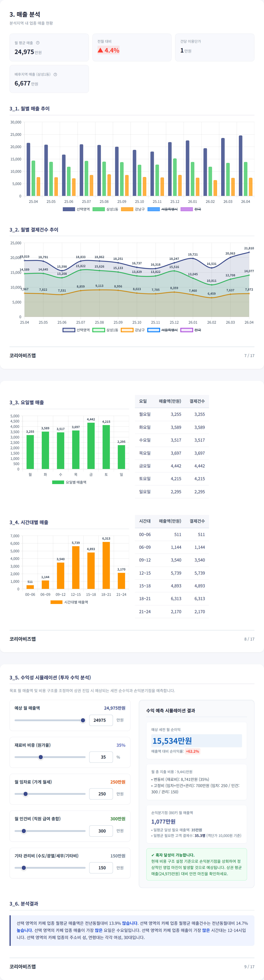This screenshot has width=264, height=980.
Task: Click the 월 임차료 slider handle
Action: click(x=26, y=794)
